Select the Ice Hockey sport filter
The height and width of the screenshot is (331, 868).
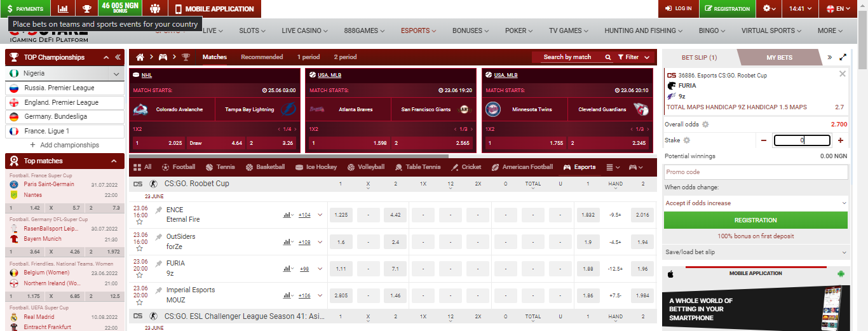coord(316,167)
